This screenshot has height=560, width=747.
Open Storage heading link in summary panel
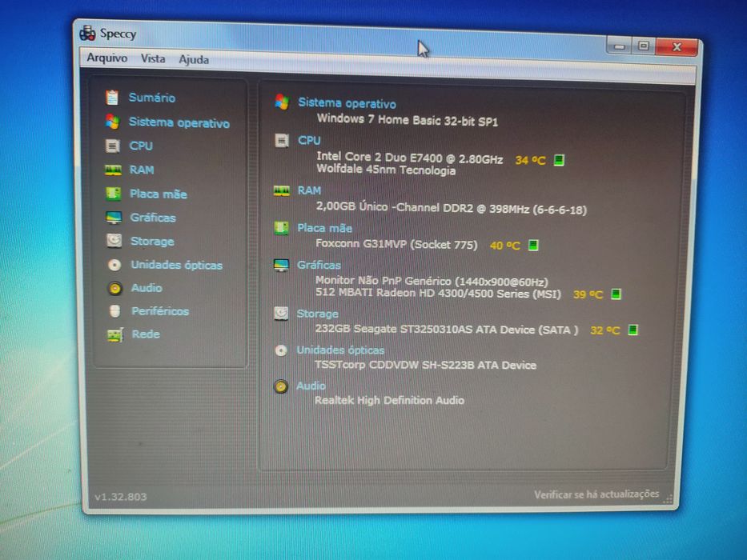click(317, 314)
